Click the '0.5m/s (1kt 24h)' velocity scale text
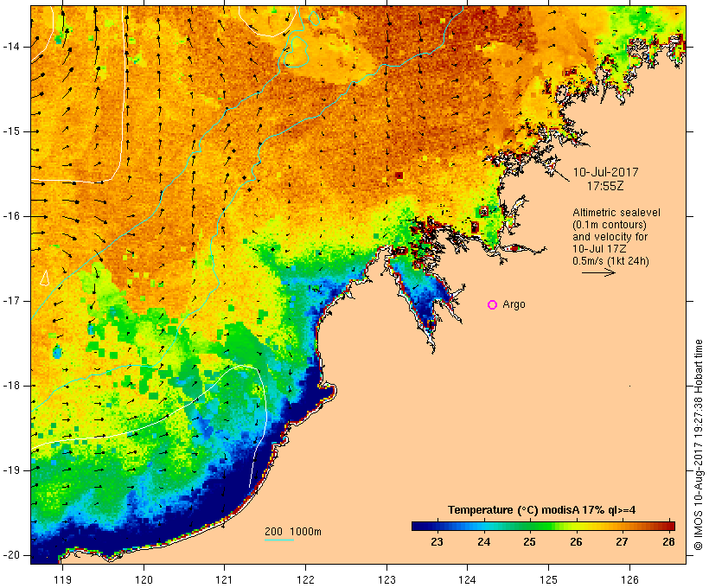This screenshot has height=588, width=709. point(610,261)
